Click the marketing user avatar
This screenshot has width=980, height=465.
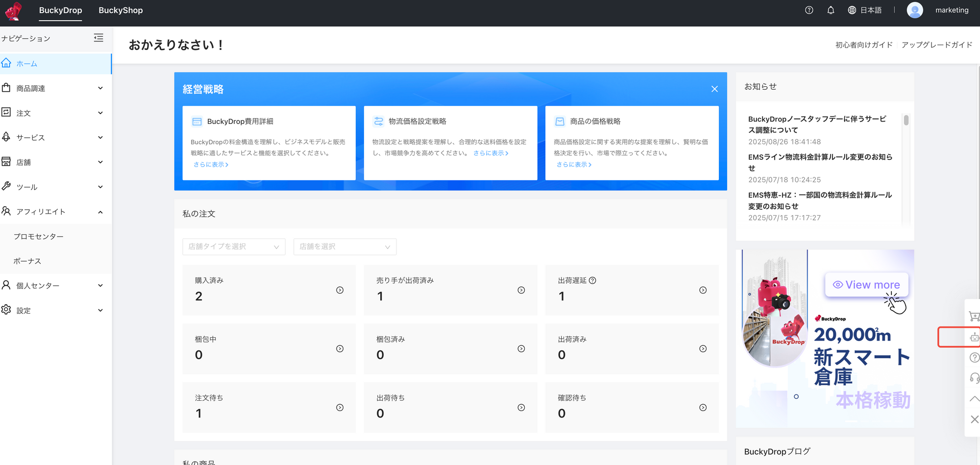pos(915,10)
